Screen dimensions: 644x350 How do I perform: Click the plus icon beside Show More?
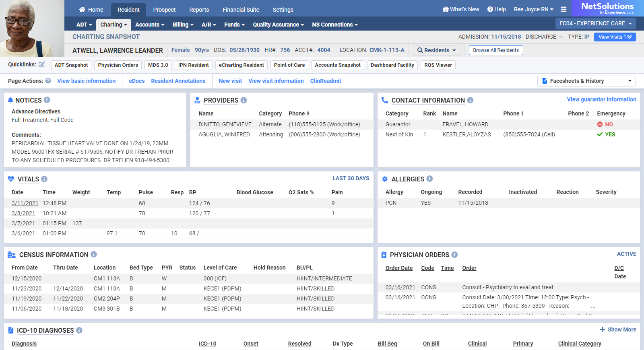(x=603, y=329)
